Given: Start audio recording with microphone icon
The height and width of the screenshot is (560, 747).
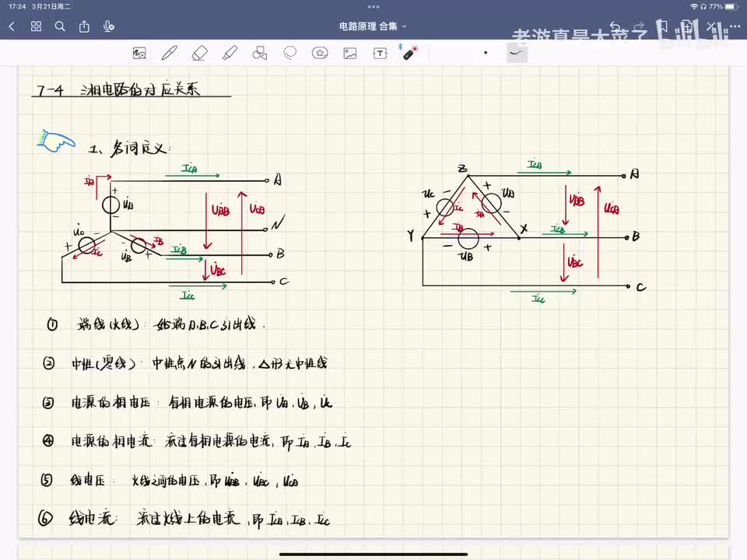Looking at the screenshot, I should [109, 26].
